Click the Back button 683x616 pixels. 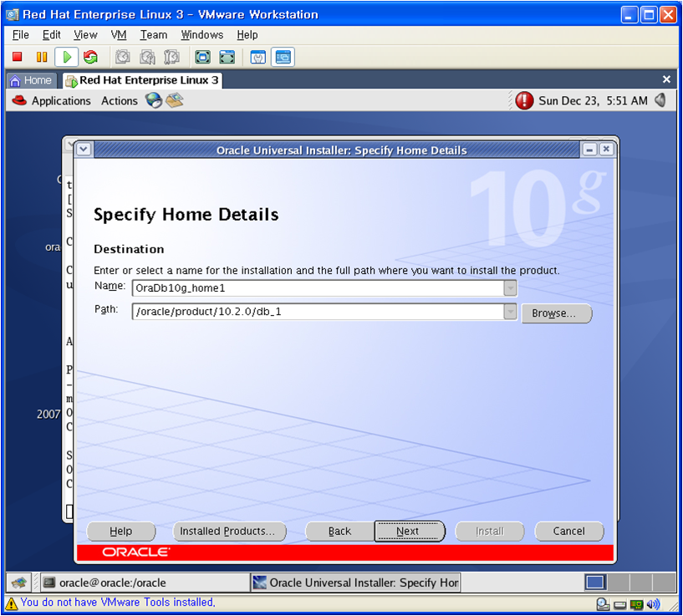tap(339, 531)
